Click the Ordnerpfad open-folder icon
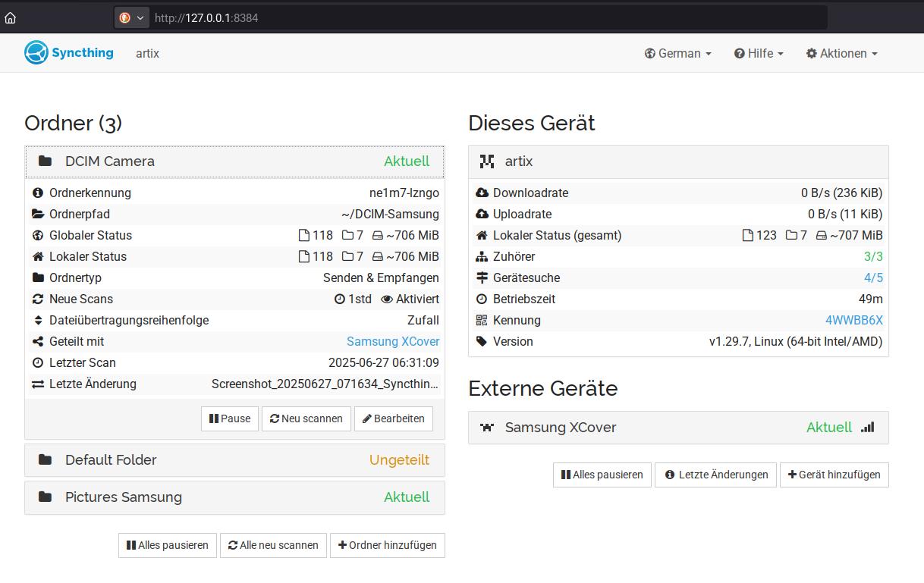Viewport: 924px width, 583px height. coord(38,215)
